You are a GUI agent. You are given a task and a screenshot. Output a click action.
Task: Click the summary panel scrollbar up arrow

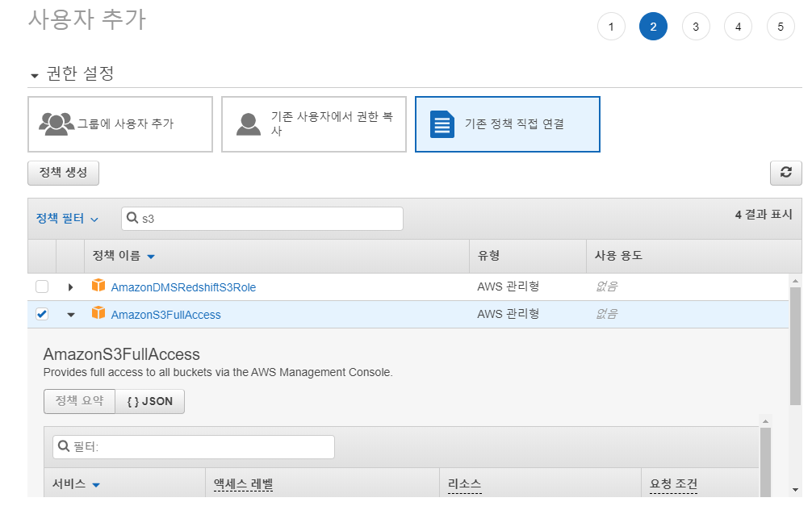765,421
